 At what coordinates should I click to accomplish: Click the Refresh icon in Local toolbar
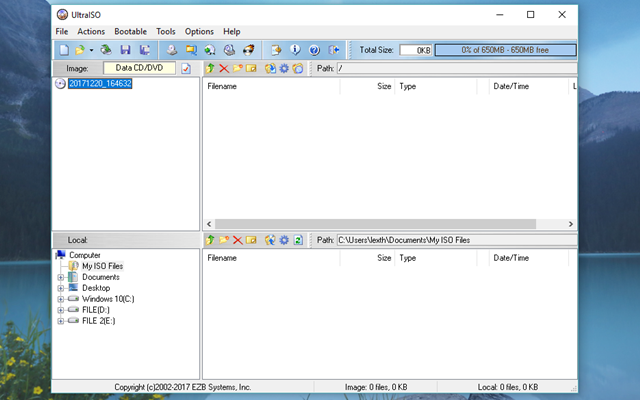[298, 240]
